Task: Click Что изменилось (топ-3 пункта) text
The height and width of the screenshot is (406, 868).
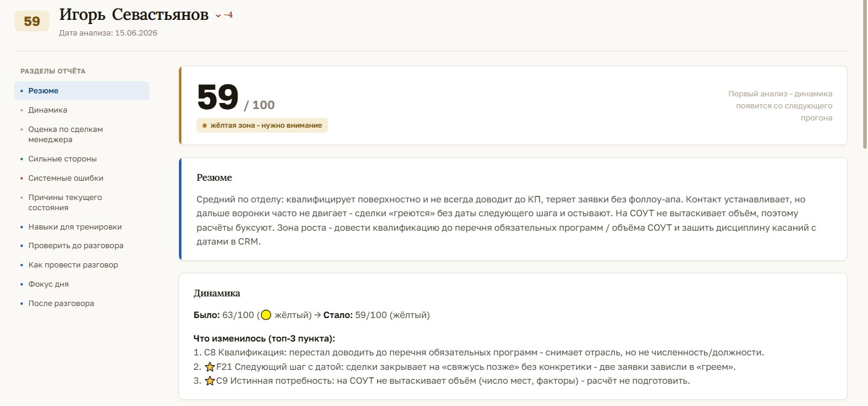Action: click(x=264, y=339)
